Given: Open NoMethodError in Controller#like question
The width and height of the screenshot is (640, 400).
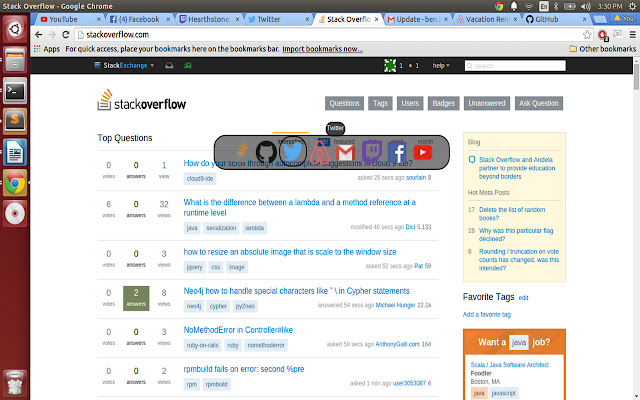Looking at the screenshot, I should click(238, 330).
